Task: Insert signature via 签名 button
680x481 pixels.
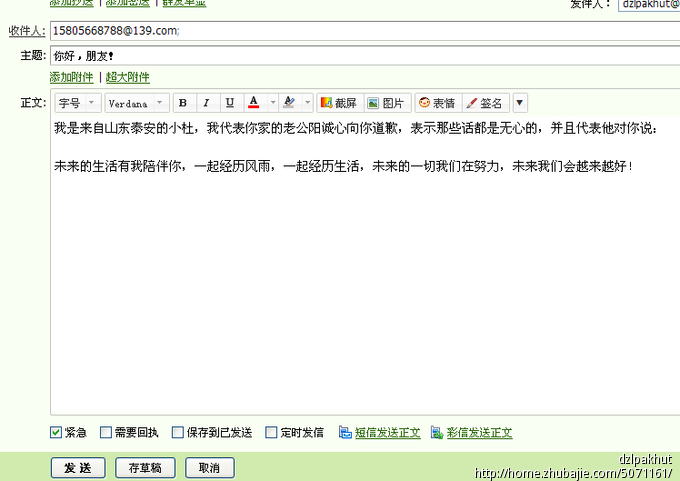Action: click(x=485, y=103)
